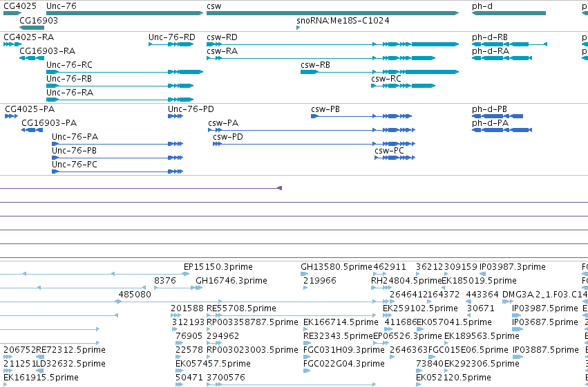Image resolution: width=588 pixels, height=388 pixels.
Task: Click the 294962 EST label
Action: [x=222, y=336]
